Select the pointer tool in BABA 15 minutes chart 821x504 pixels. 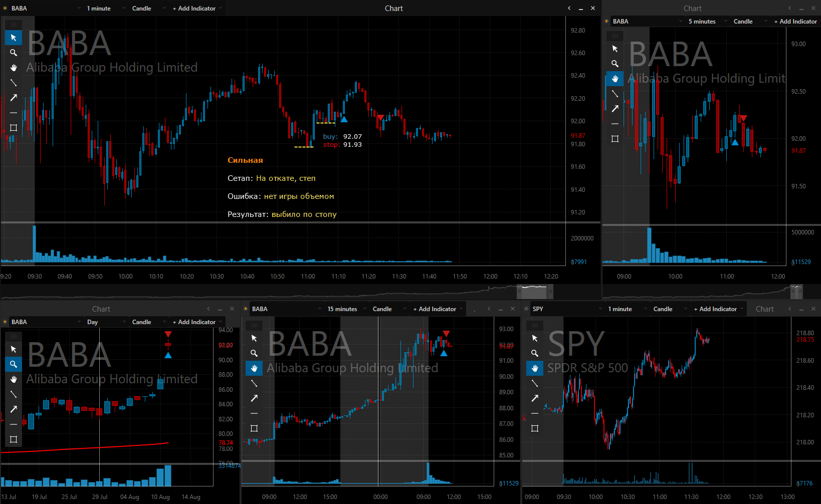point(254,338)
